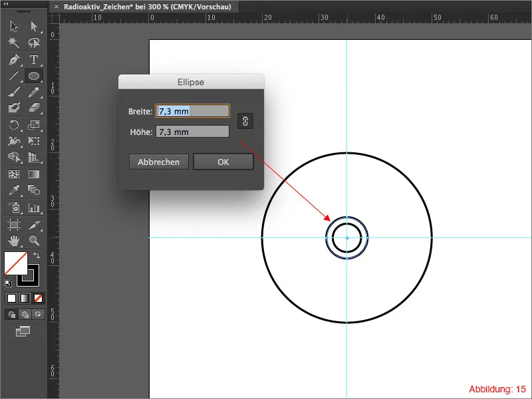This screenshot has width=532, height=399.
Task: Close the Radioaktiv_Zeichen document tab
Action: click(x=57, y=7)
